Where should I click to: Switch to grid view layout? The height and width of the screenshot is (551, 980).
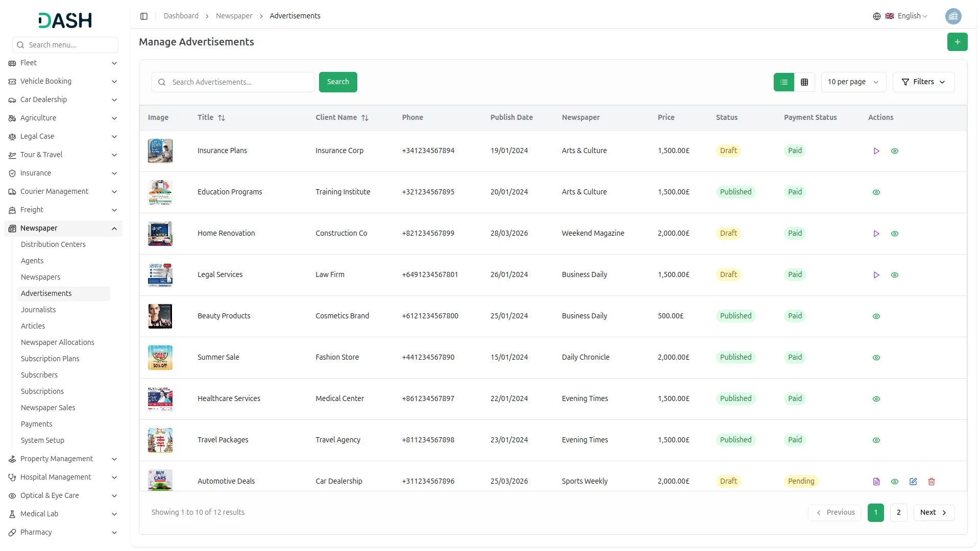(804, 82)
